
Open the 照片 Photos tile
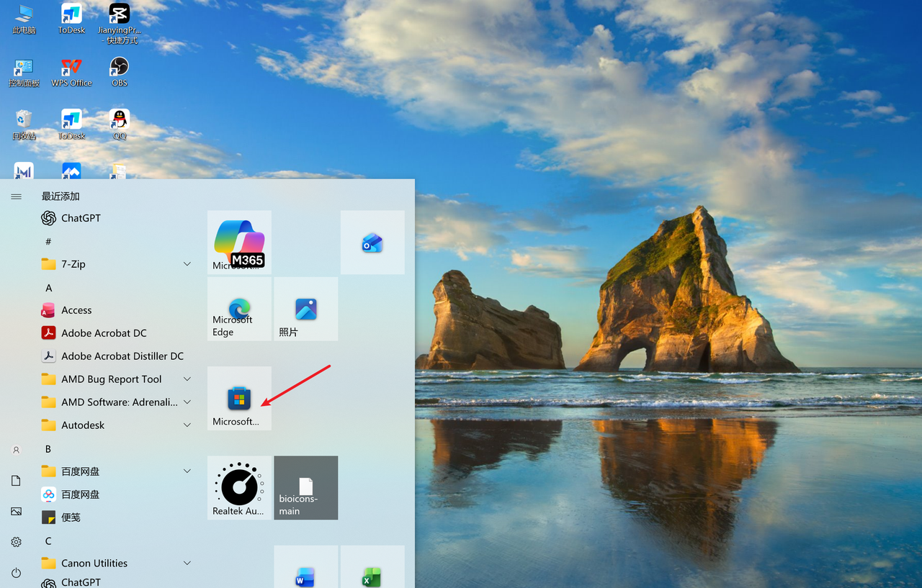point(306,309)
